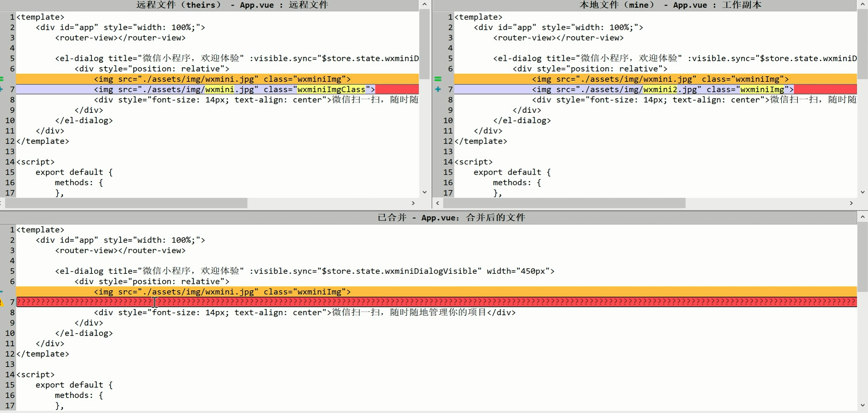Click the merged pane scroll-up arrow
The image size is (868, 413).
(862, 217)
